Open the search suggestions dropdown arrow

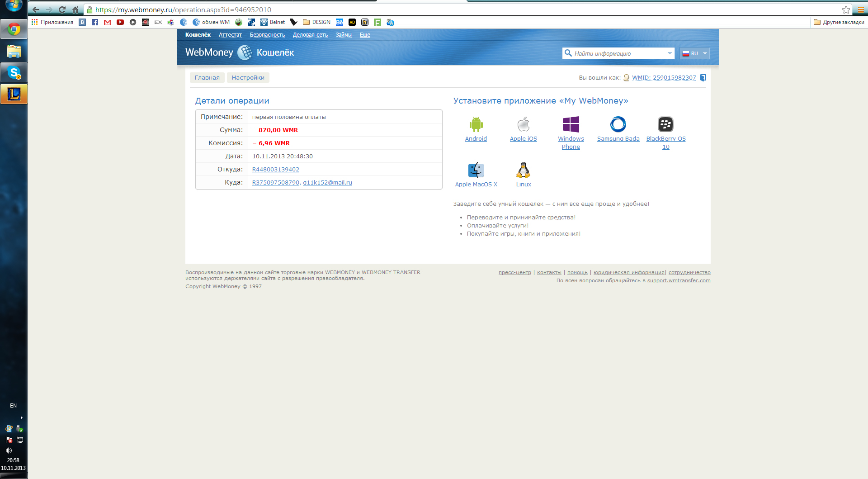(x=670, y=53)
